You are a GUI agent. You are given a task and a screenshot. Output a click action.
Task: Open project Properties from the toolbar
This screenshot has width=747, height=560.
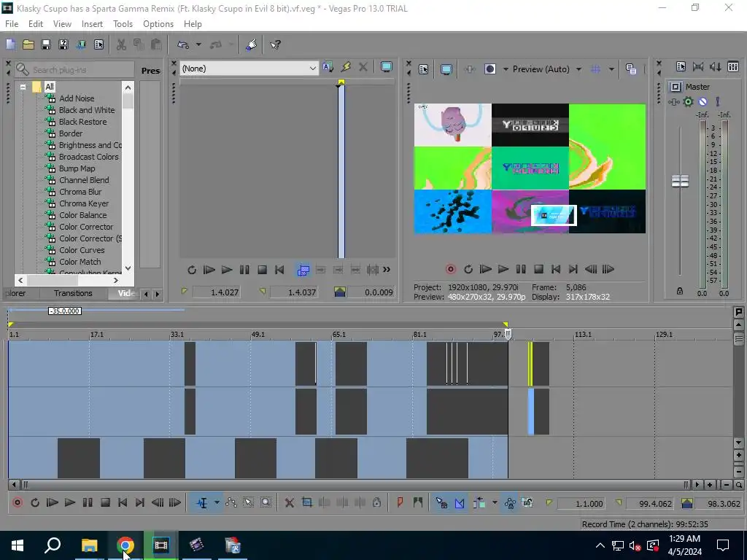click(98, 44)
